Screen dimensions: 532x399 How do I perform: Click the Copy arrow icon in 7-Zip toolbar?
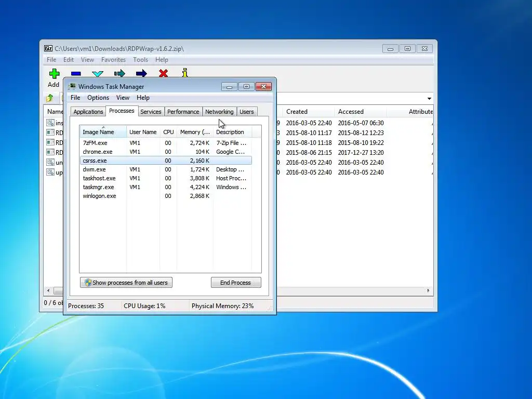(119, 73)
